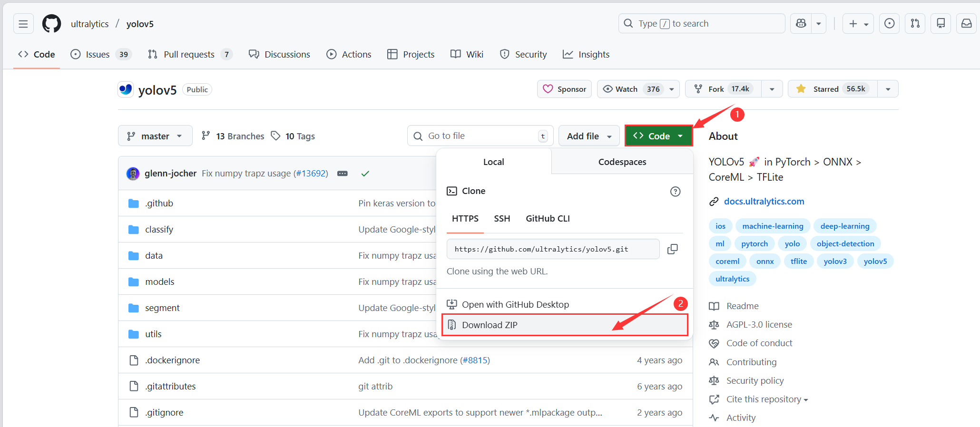Click the clone URL text field
This screenshot has width=980, height=427.
(x=553, y=249)
